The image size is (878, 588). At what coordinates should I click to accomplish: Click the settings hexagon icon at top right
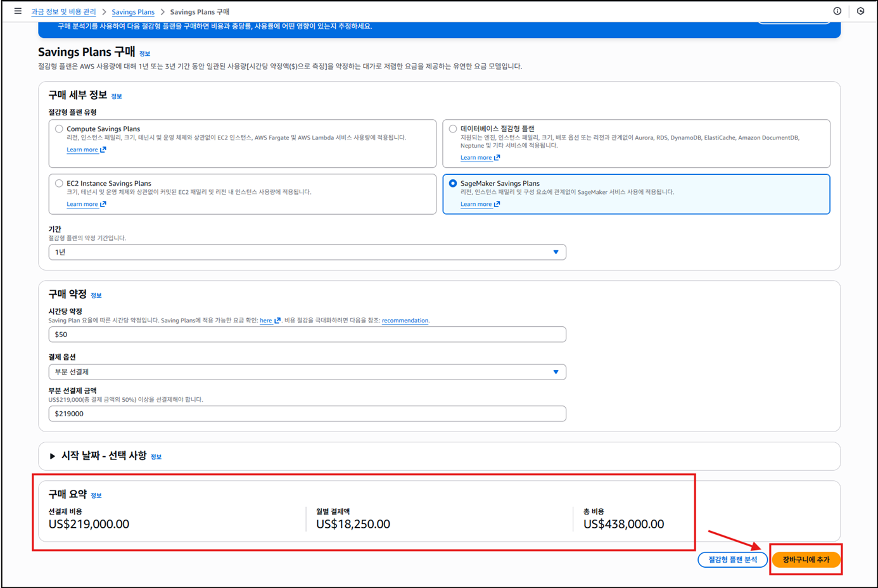coord(860,11)
